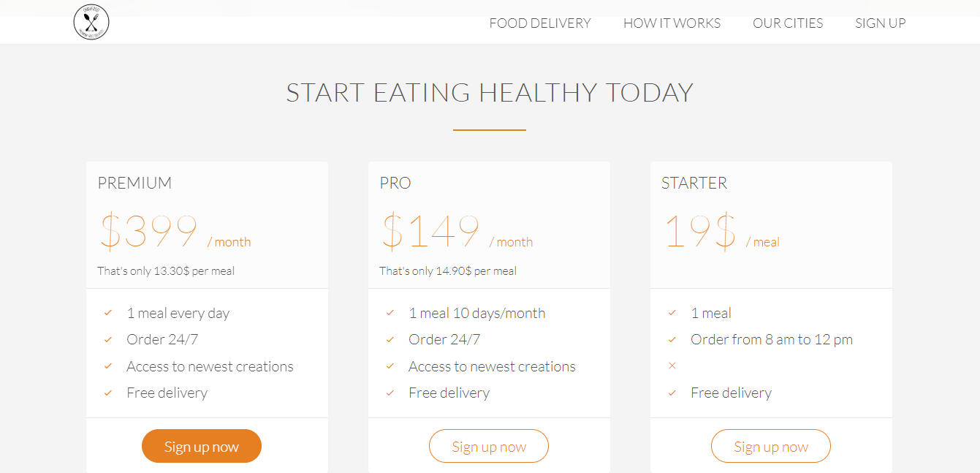Click the $149 Pro price
The height and width of the screenshot is (473, 980).
pos(431,232)
